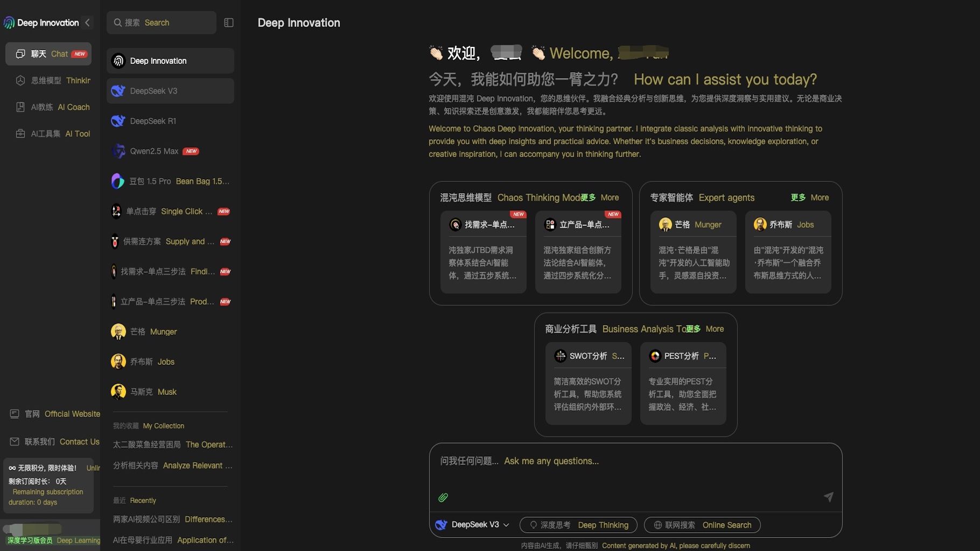
Task: Click the PEST analysis card icon
Action: coord(655,356)
